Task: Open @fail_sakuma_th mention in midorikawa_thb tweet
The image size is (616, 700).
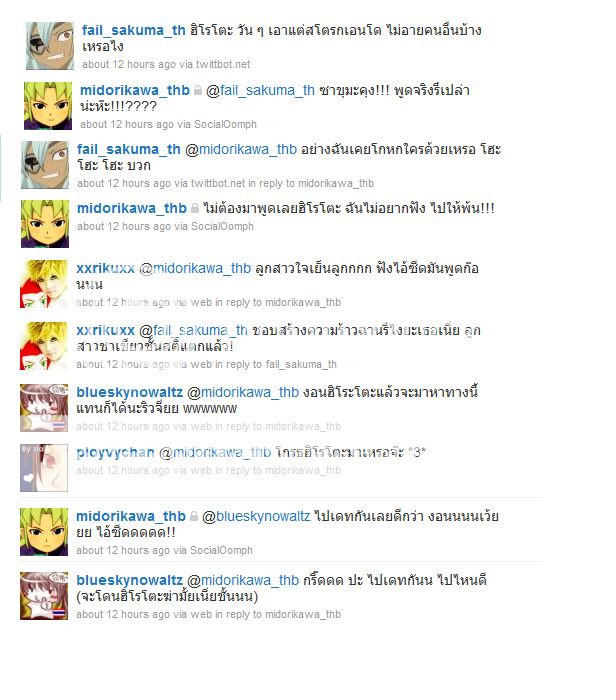Action: [260, 90]
